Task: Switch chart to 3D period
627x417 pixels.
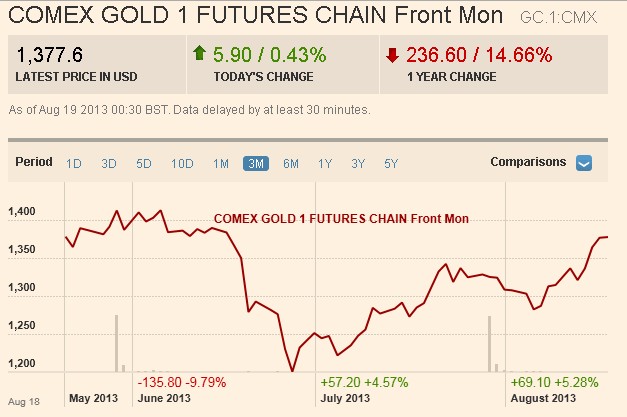Action: tap(109, 163)
